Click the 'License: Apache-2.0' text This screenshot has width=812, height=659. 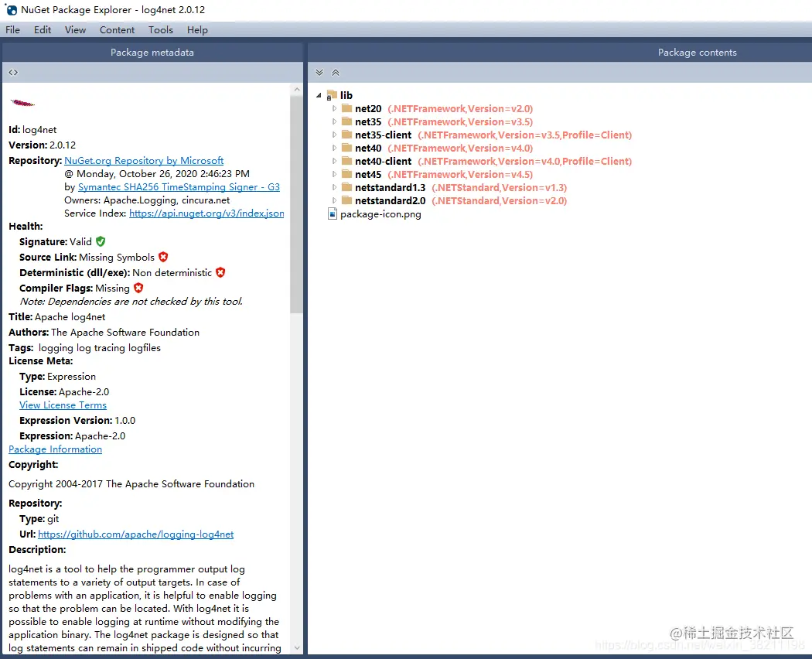tap(64, 391)
